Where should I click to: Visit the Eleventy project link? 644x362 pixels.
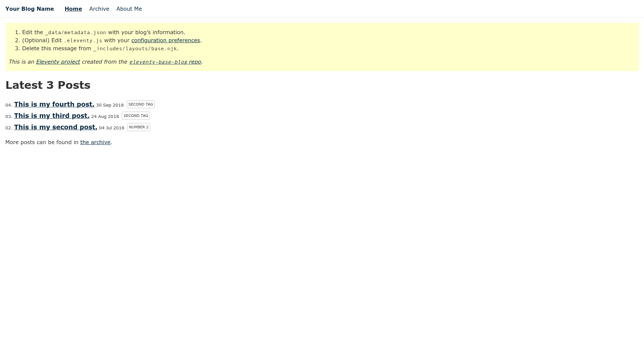(58, 62)
